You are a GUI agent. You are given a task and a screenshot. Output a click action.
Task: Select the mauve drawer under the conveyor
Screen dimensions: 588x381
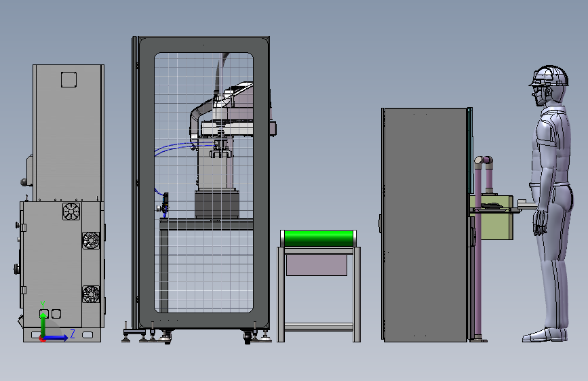coord(317,265)
